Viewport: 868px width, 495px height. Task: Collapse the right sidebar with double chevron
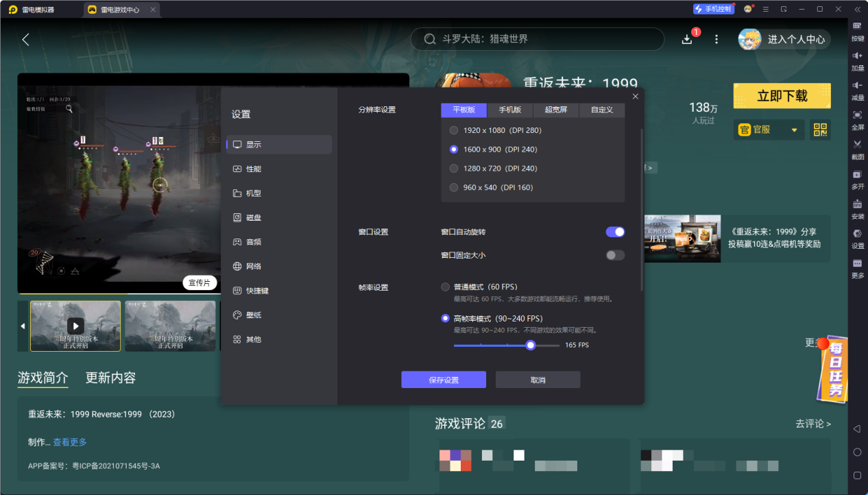[857, 10]
